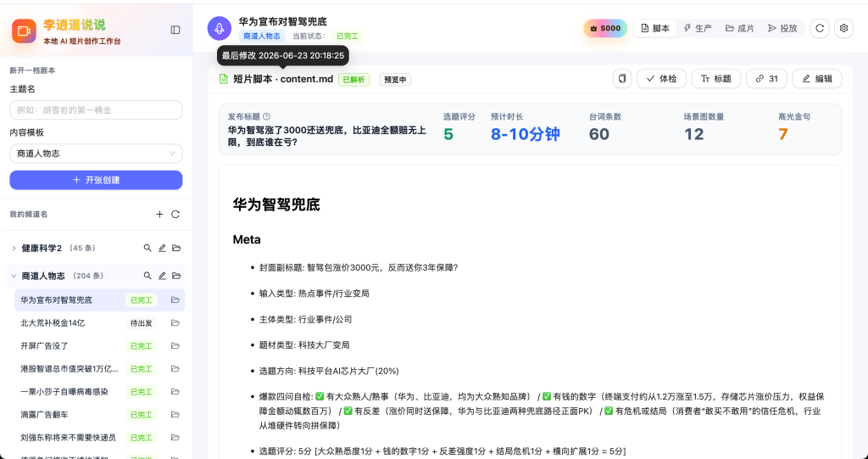The height and width of the screenshot is (459, 868).
Task: Add a channel with the plus icon
Action: (x=159, y=215)
